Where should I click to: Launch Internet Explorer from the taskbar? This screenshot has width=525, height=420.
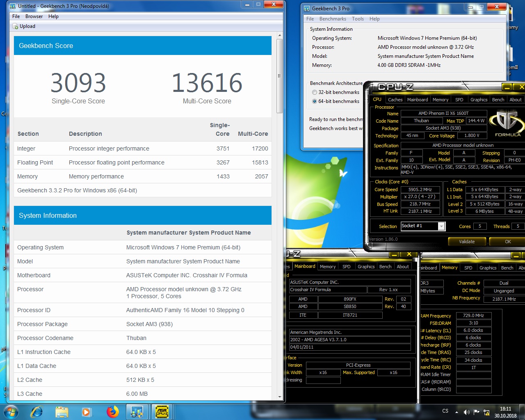coord(37,411)
